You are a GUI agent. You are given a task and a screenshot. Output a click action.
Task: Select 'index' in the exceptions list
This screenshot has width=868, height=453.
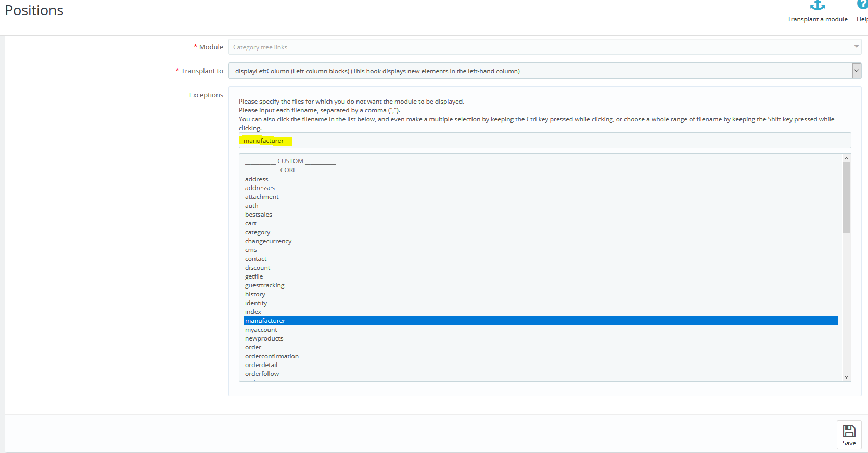[x=541, y=312]
